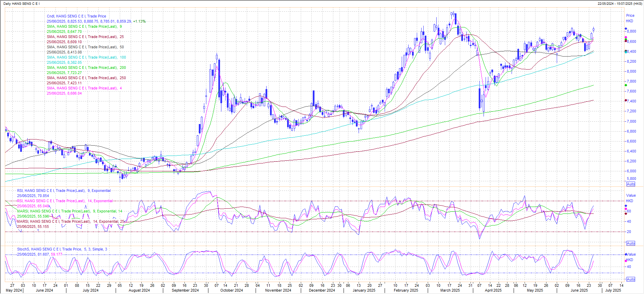
Task: Select the MARSI 14, Exponential, 25 legend label
Action: [x=71, y=221]
